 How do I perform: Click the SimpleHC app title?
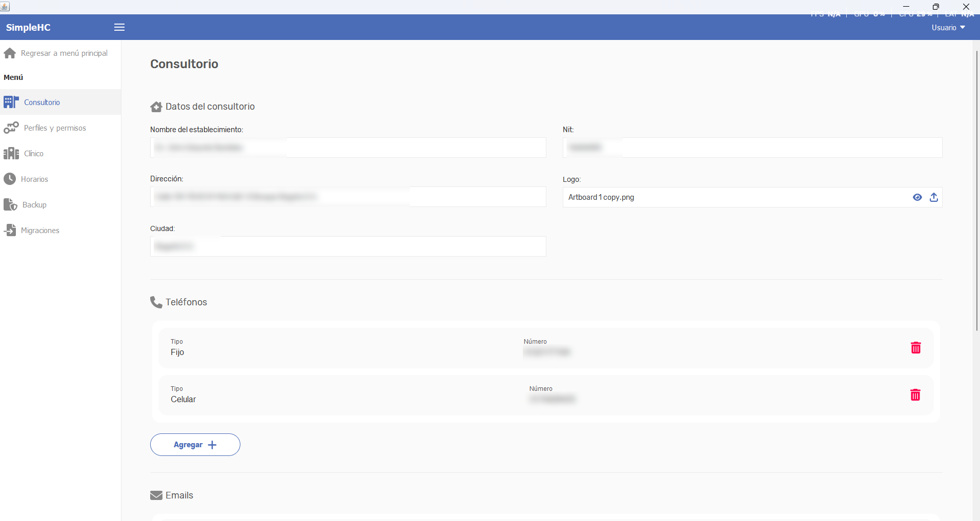coord(28,28)
